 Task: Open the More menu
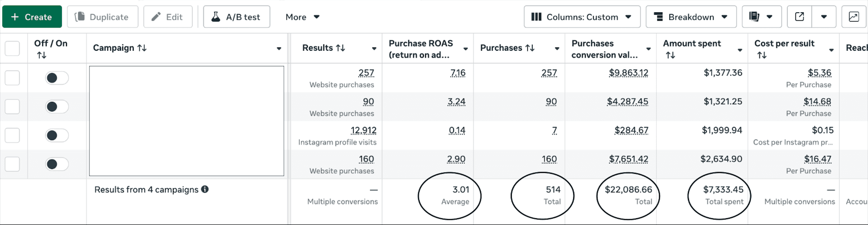coord(302,17)
